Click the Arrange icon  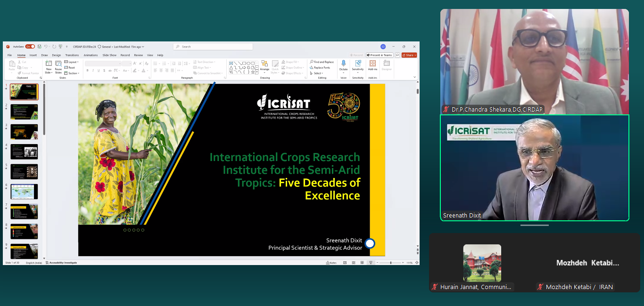point(264,64)
